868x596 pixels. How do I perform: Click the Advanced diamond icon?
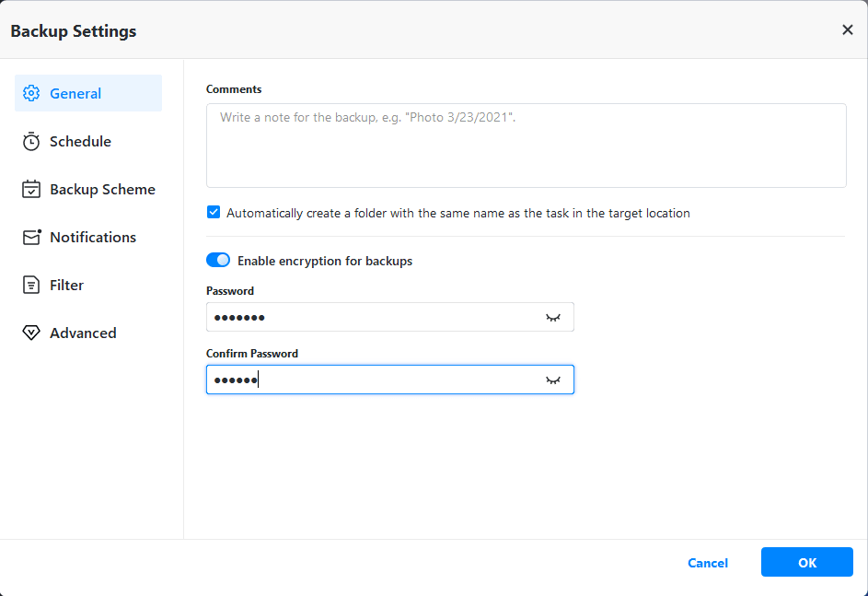coord(31,333)
